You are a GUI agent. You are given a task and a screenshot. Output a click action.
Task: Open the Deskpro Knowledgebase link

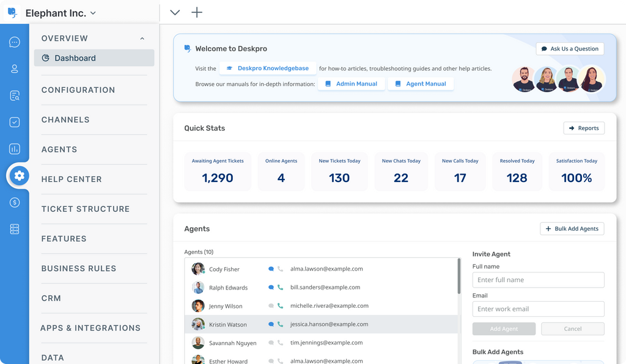268,68
